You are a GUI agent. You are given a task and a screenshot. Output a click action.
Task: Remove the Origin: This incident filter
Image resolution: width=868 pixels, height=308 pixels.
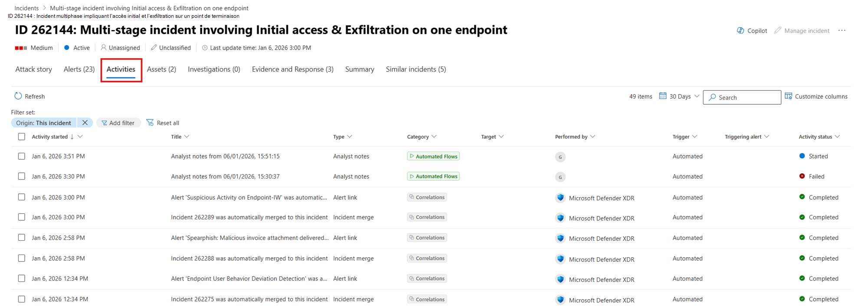[85, 123]
